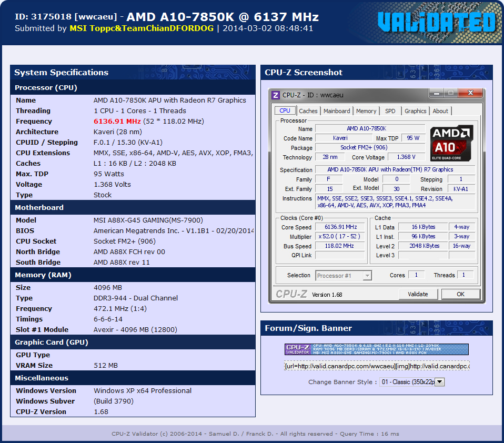Click the Cores count field
This screenshot has width=504, height=443.
[416, 275]
